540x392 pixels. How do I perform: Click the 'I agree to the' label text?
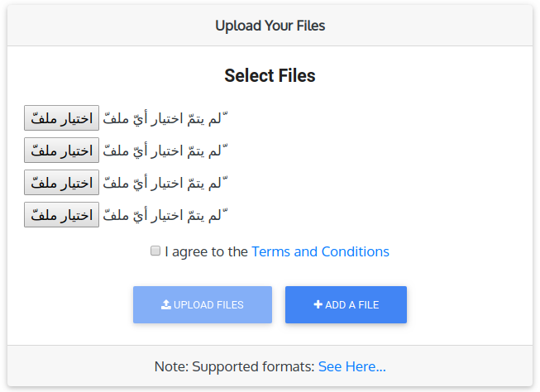[x=206, y=251]
